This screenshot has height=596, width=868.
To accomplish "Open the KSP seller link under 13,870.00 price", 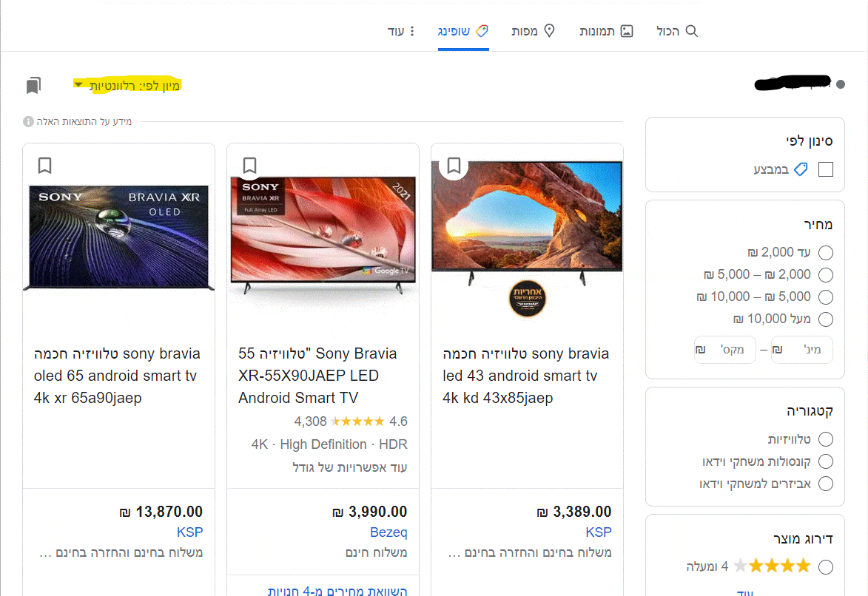I will coord(190,532).
